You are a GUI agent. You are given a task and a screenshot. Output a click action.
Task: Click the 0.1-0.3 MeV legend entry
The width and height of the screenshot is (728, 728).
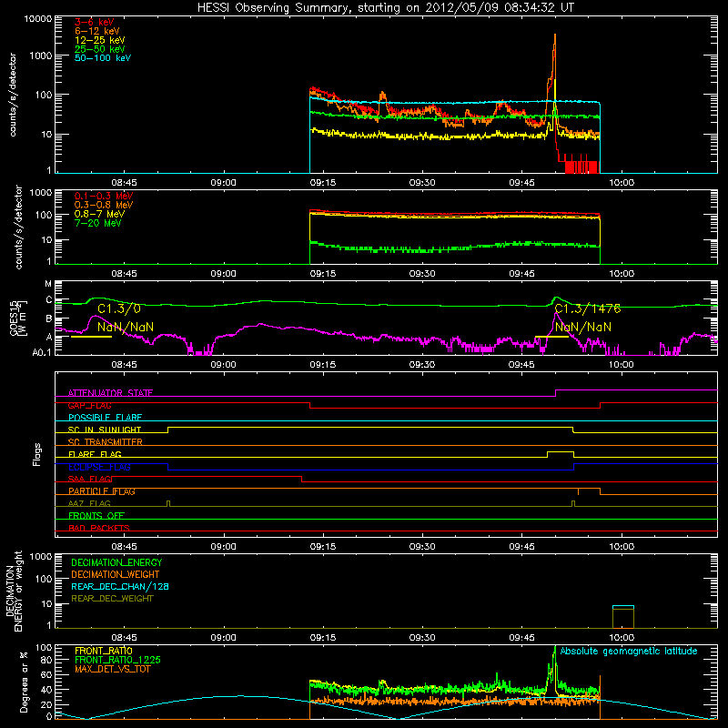pyautogui.click(x=104, y=196)
